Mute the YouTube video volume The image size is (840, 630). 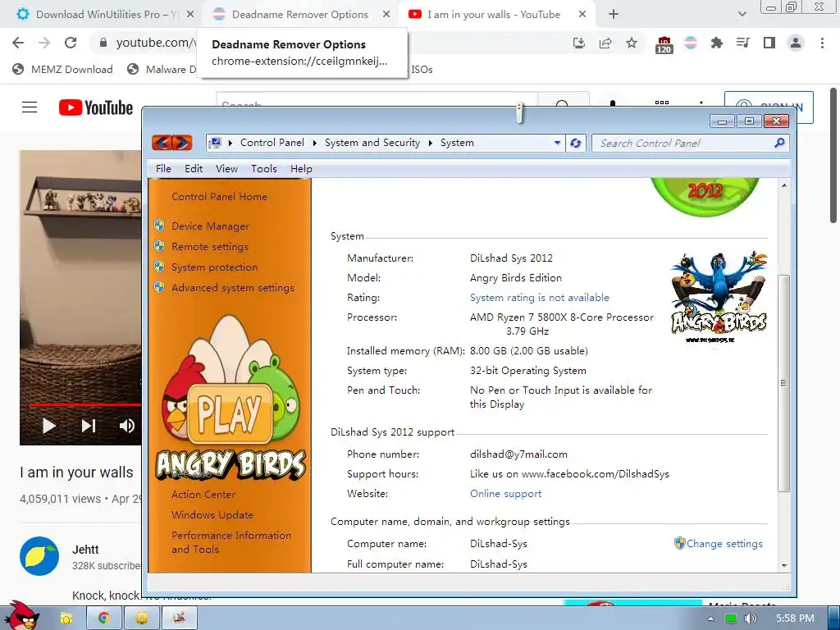(x=126, y=426)
